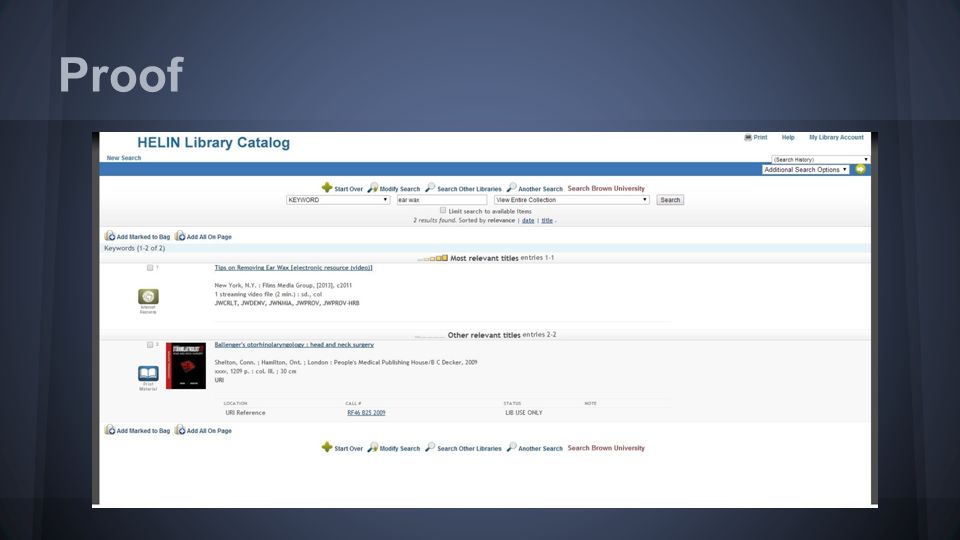The width and height of the screenshot is (960, 540).
Task: Click the LIB USE ONLY status text
Action: 523,413
